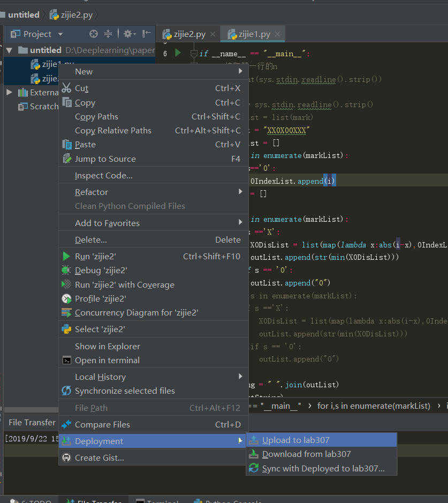Click the Download from lab307 icon
This screenshot has width=448, height=503.
[x=254, y=454]
